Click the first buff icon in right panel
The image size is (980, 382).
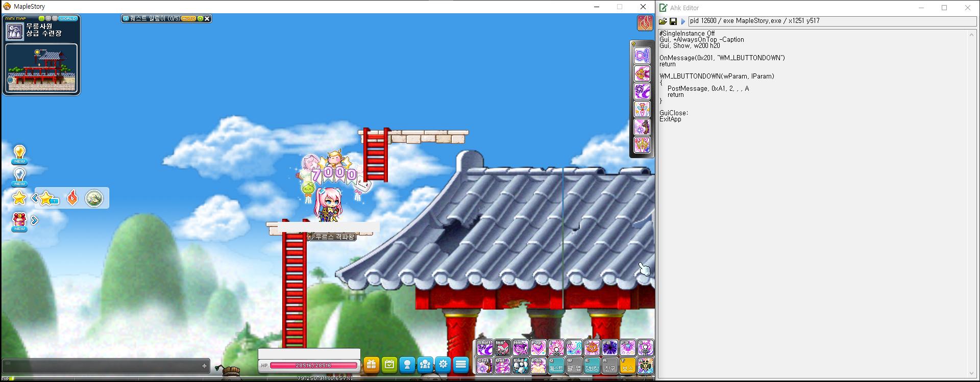point(642,56)
